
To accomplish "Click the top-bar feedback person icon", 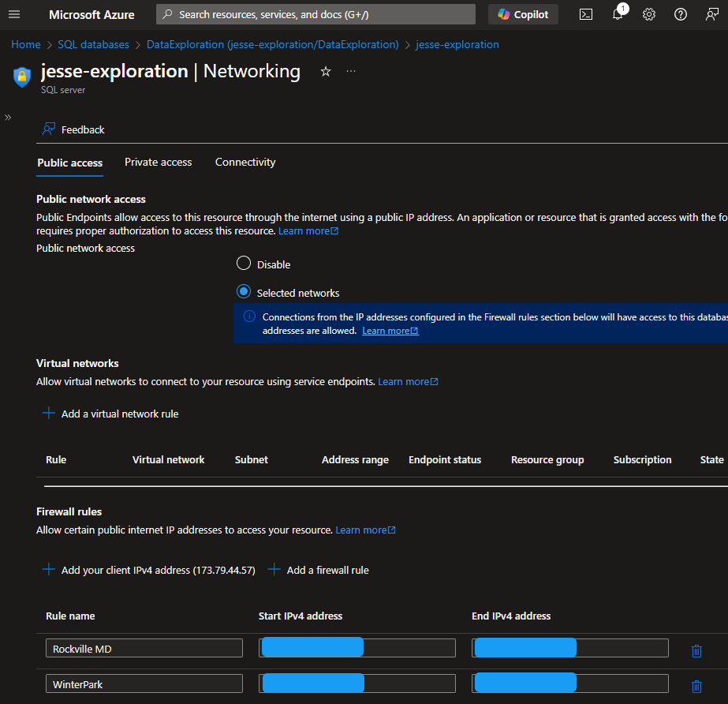I will (x=711, y=14).
